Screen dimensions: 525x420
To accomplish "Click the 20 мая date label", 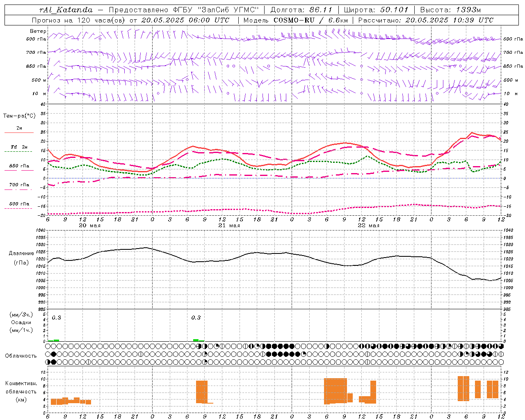I will click(x=89, y=226).
